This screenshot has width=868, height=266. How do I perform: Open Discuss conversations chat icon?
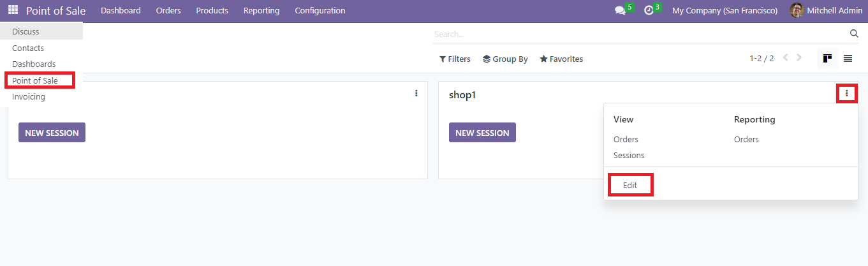point(619,11)
